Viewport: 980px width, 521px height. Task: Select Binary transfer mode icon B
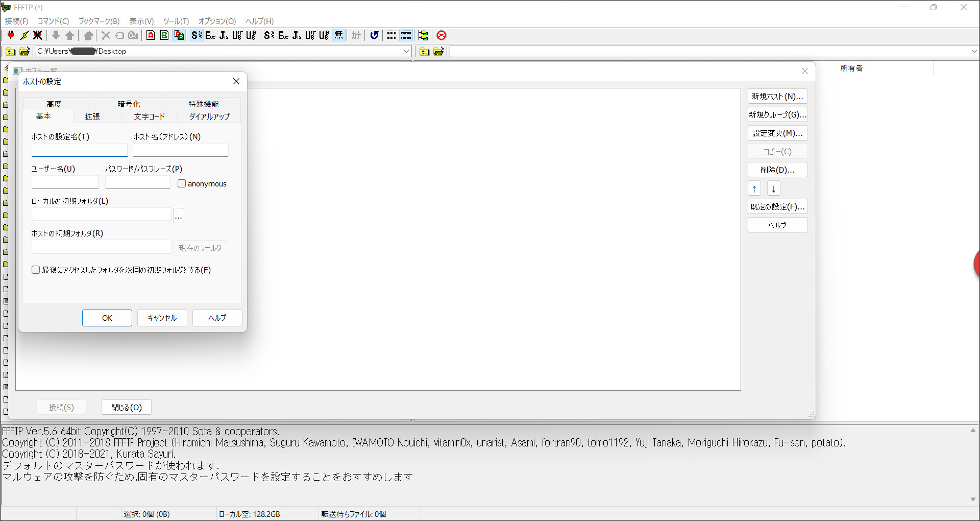[164, 35]
